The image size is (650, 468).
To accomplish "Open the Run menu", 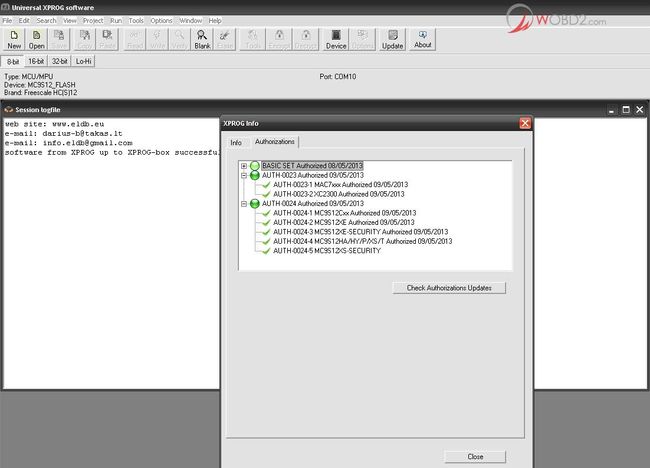I will click(116, 21).
